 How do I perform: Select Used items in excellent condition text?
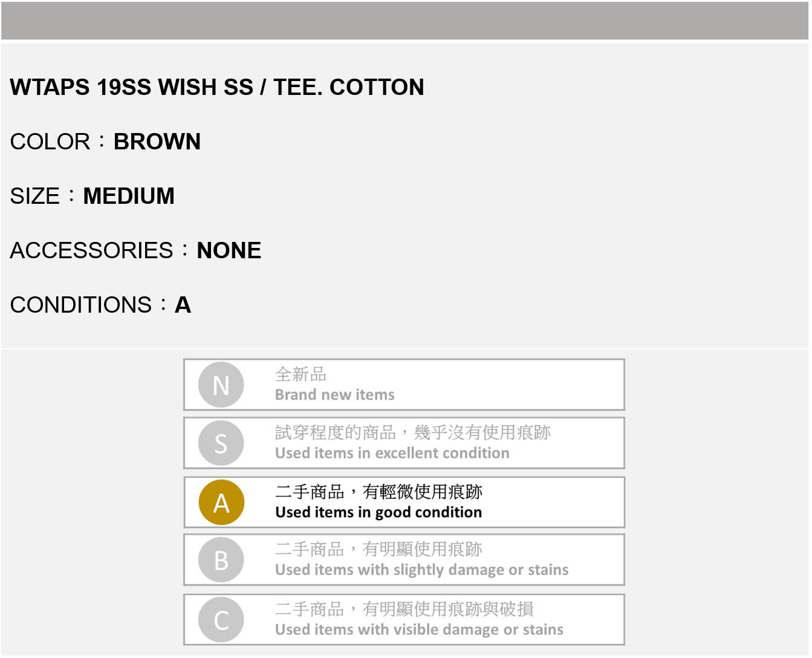tap(392, 453)
